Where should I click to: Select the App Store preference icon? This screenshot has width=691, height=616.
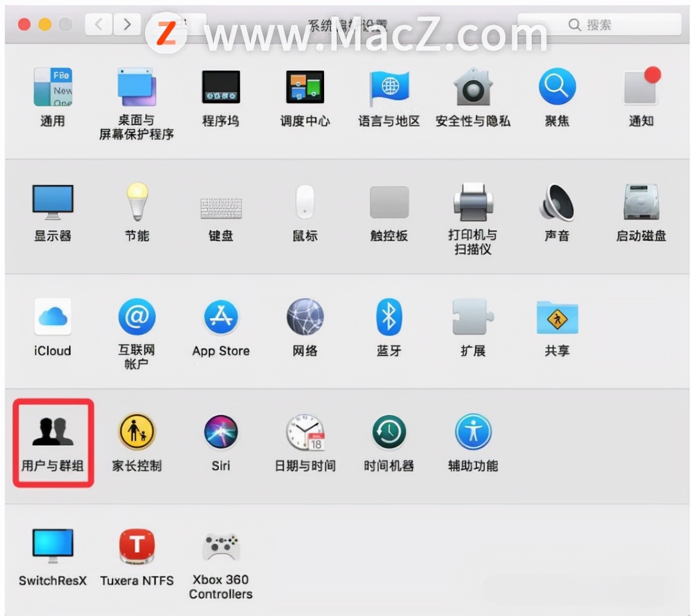(221, 316)
